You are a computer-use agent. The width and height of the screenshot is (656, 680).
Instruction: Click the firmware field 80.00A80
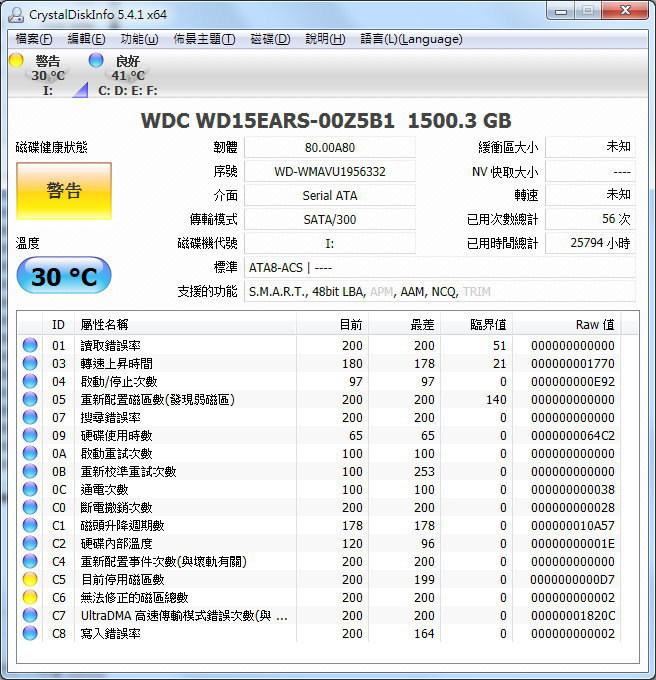(330, 147)
